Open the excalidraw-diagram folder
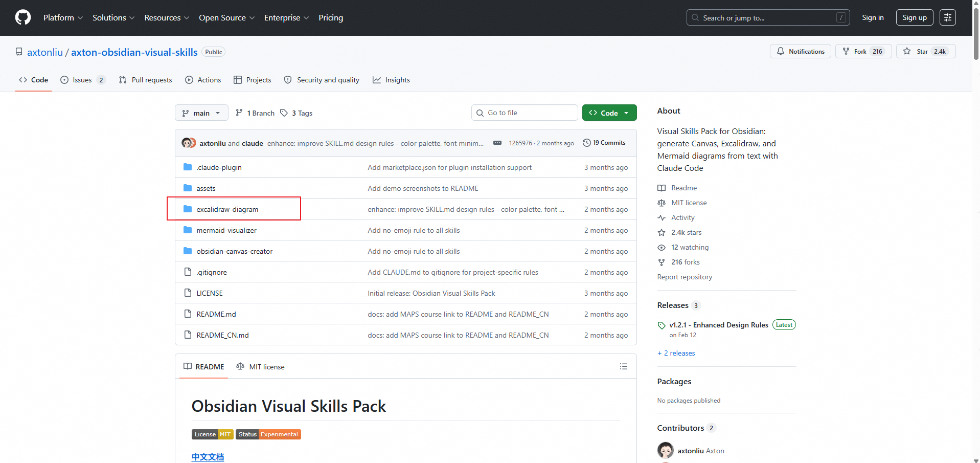Screen dimensions: 980x463 tap(227, 209)
